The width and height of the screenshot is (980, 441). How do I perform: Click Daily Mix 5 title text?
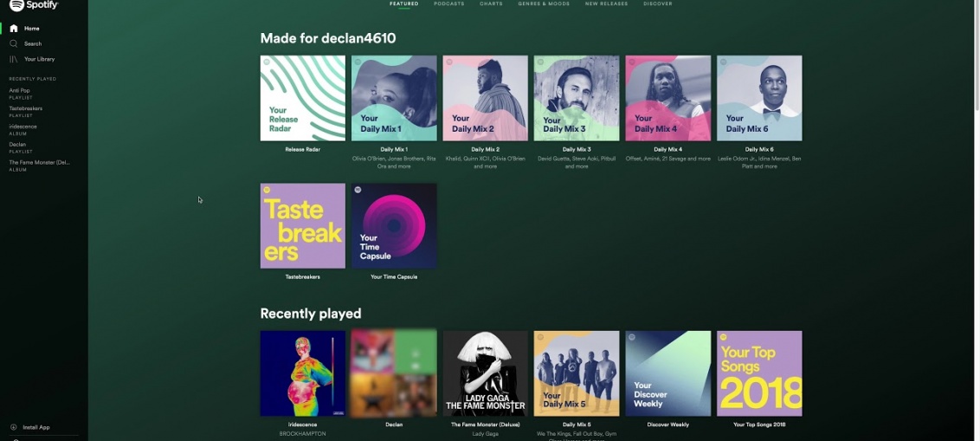[577, 425]
